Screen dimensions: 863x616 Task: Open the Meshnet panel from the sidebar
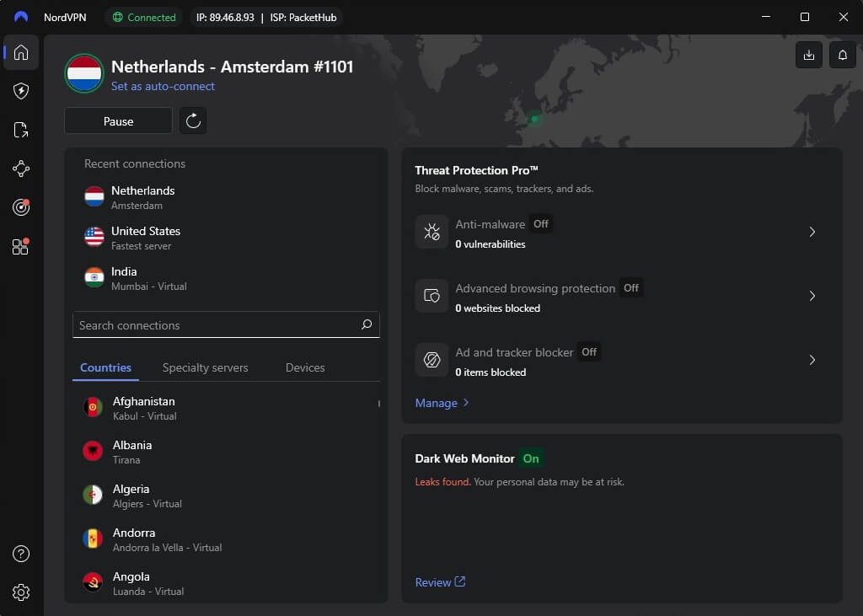pos(21,169)
